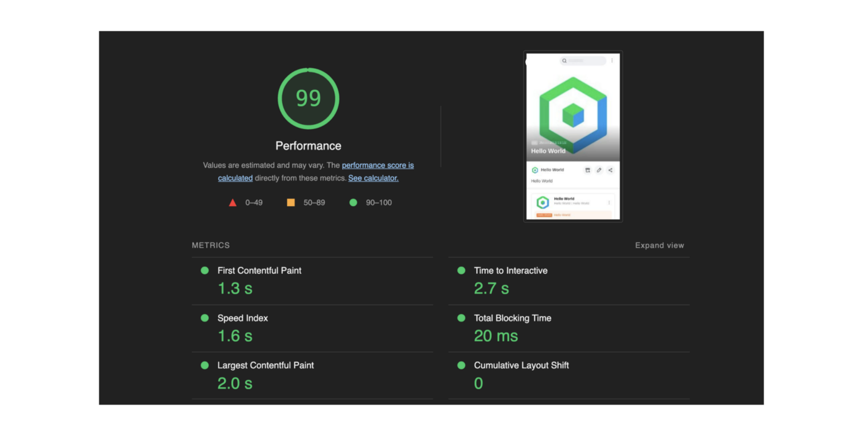
Task: Expand the Cumulative Layout Shift metric
Action: (x=521, y=366)
